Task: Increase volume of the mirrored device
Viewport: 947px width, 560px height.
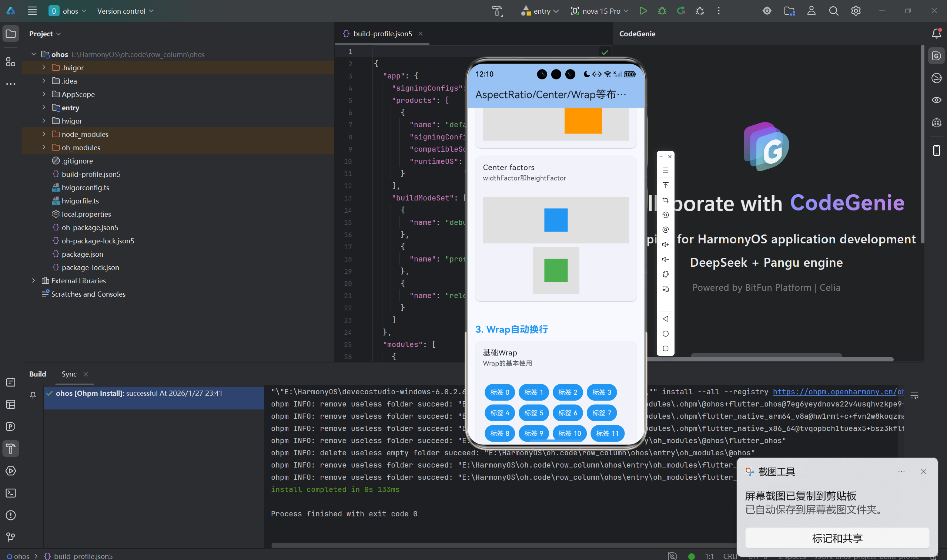Action: tap(666, 244)
